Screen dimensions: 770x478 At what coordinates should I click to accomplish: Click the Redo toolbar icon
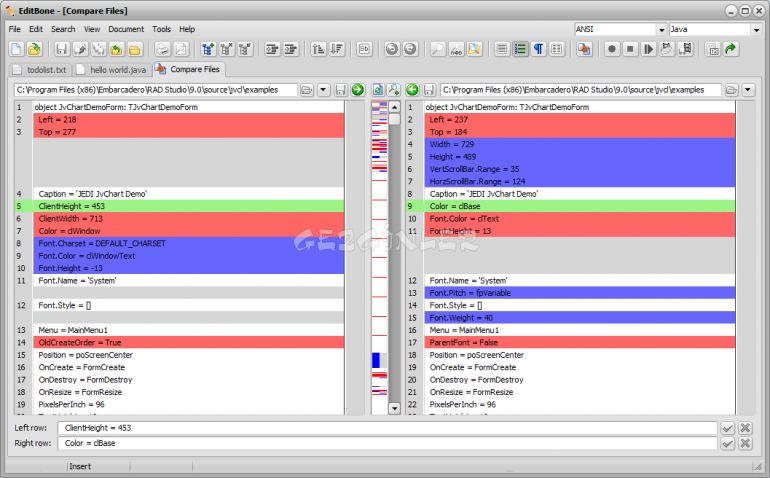pyautogui.click(x=410, y=49)
